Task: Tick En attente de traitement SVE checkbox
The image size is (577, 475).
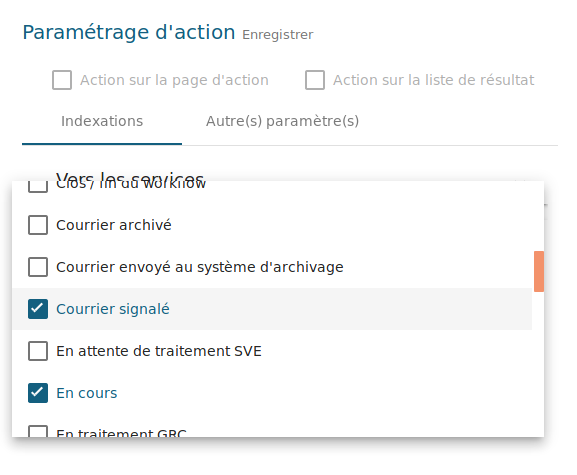Action: point(38,351)
